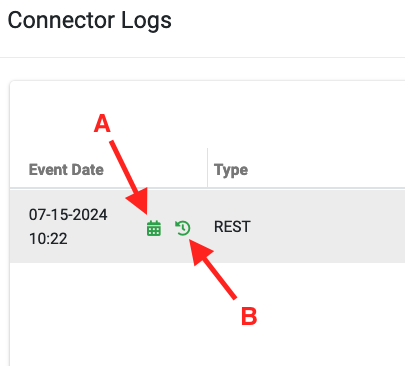Viewport: 405px width, 366px height.
Task: Click the red arrow pointing at the history icon
Action: (x=212, y=269)
